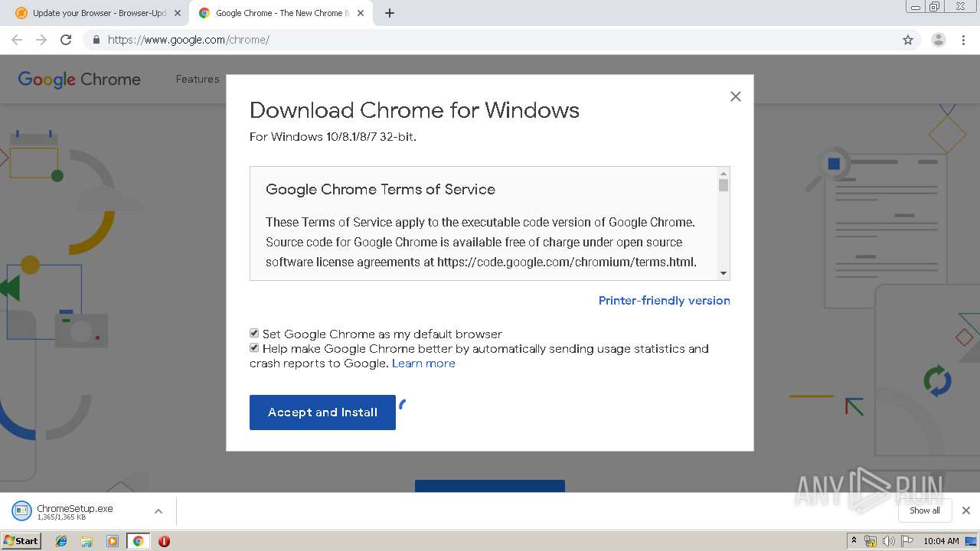Click the Download Chrome for Windows heading
Screen dimensions: 980x551
(x=414, y=110)
